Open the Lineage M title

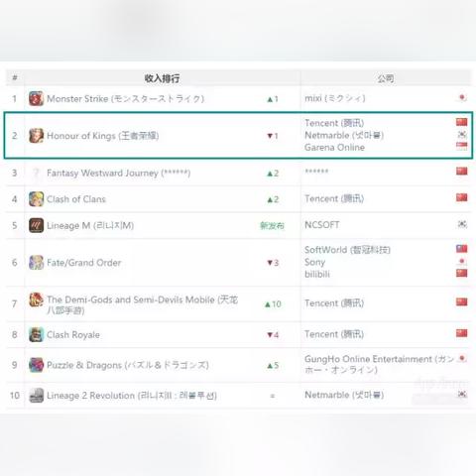pos(90,226)
